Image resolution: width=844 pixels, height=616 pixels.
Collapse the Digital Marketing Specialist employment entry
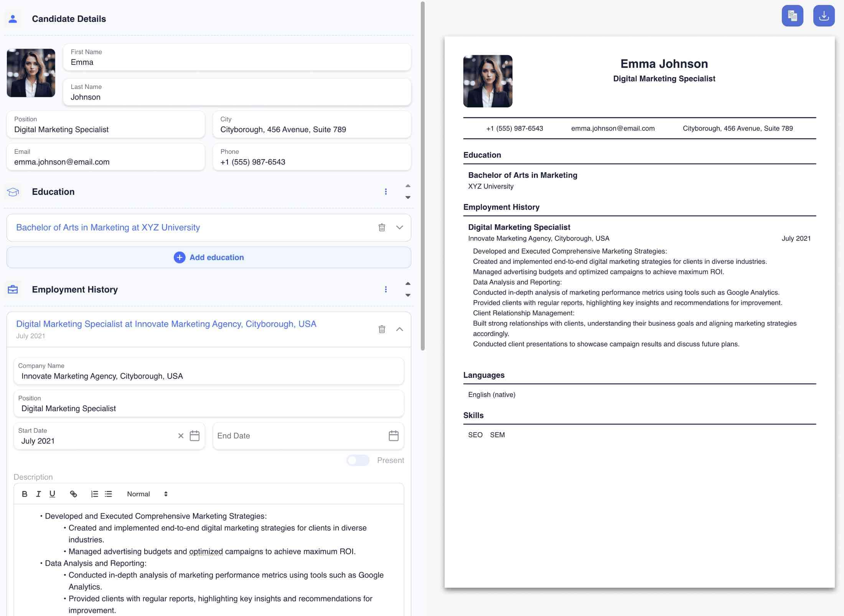tap(400, 329)
